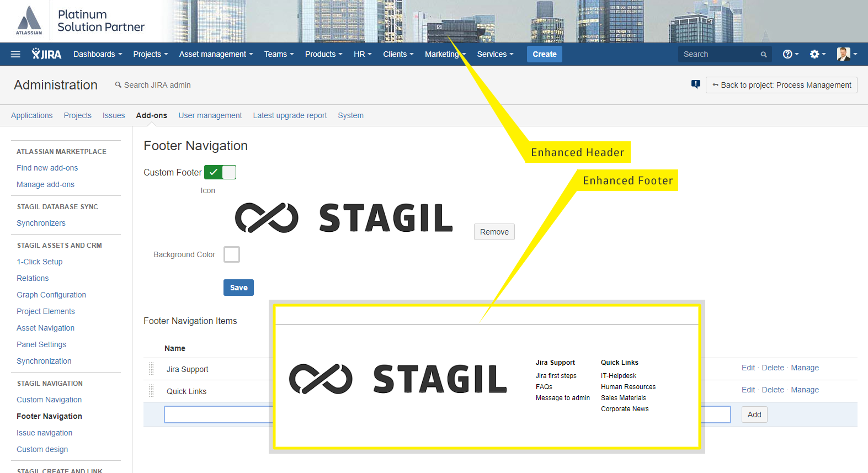The width and height of the screenshot is (868, 473).
Task: Manage the Jira Support footer item
Action: [805, 368]
